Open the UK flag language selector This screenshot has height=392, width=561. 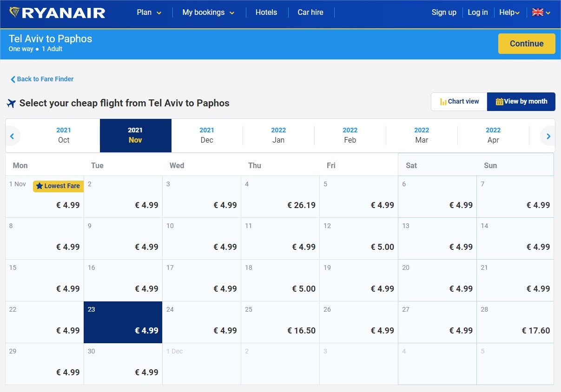(541, 13)
